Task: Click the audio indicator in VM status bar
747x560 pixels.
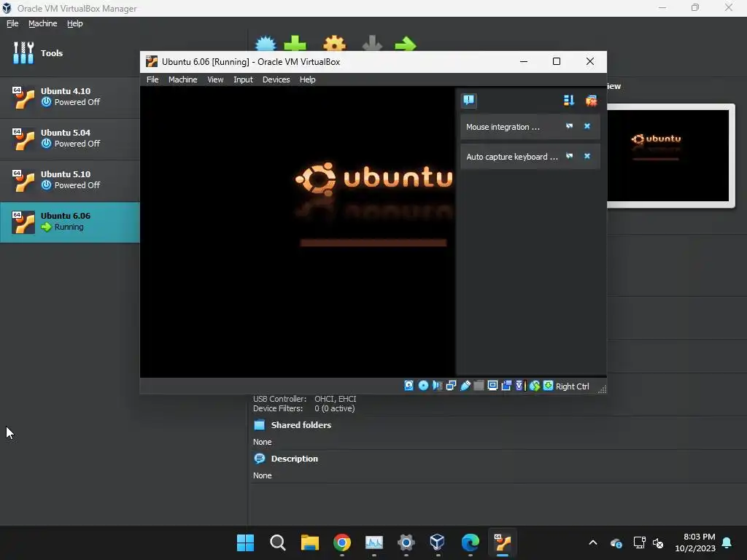Action: click(x=437, y=386)
